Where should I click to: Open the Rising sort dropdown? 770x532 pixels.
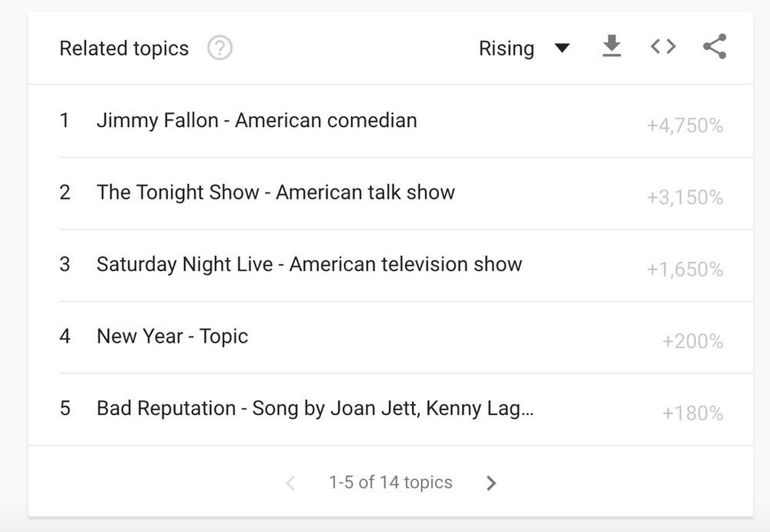point(524,48)
